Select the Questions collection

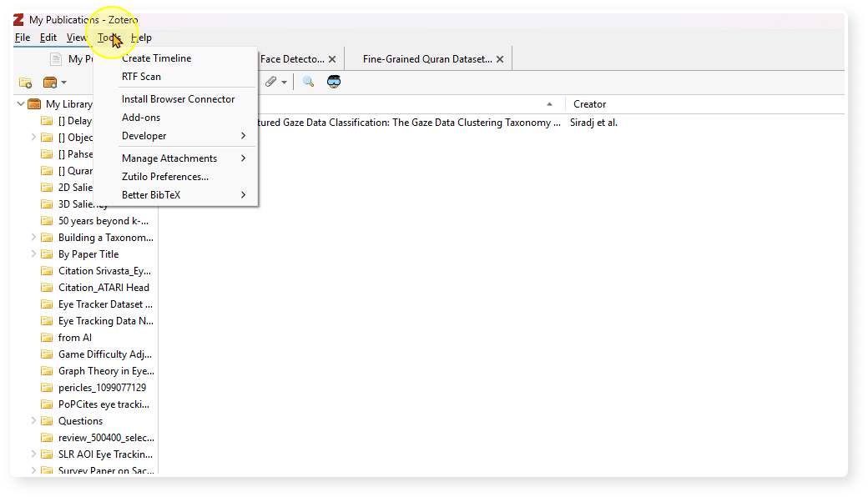pos(80,421)
